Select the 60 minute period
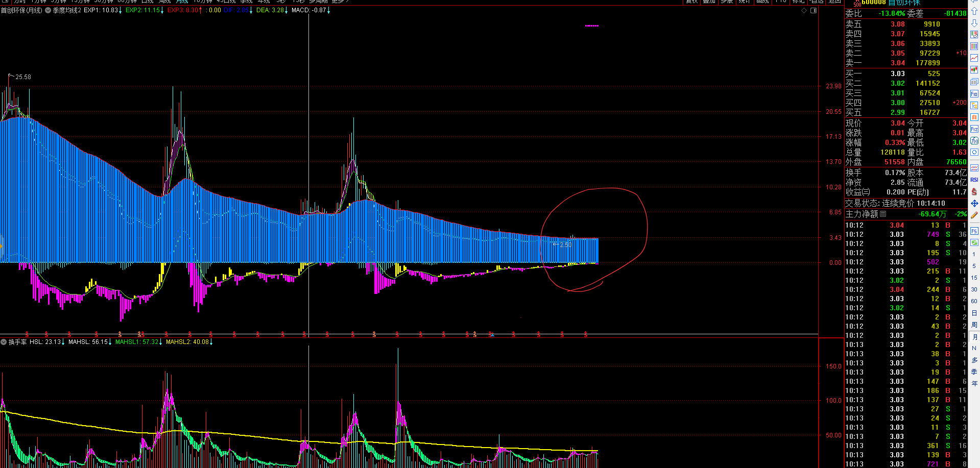Viewport: 980px width, 468px height. [974, 301]
